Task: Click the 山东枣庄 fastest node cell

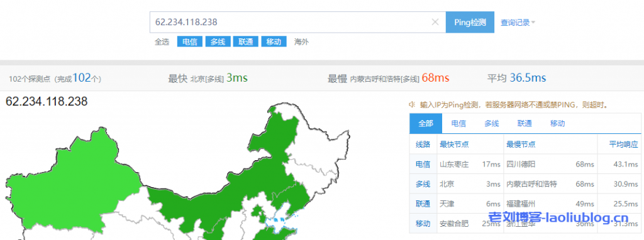Action: click(x=454, y=165)
